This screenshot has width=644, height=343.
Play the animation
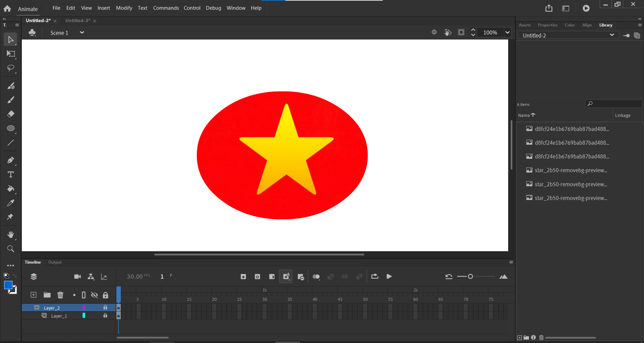pyautogui.click(x=389, y=276)
